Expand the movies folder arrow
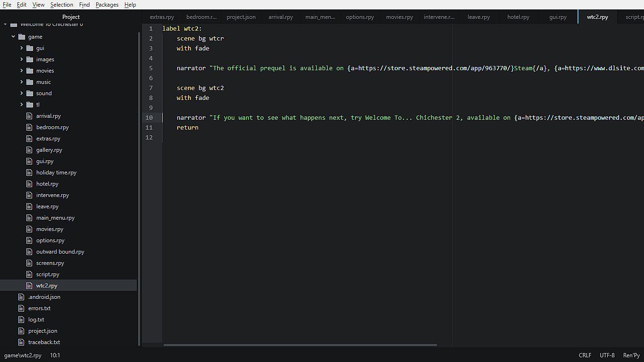This screenshot has height=362, width=644. (x=22, y=71)
